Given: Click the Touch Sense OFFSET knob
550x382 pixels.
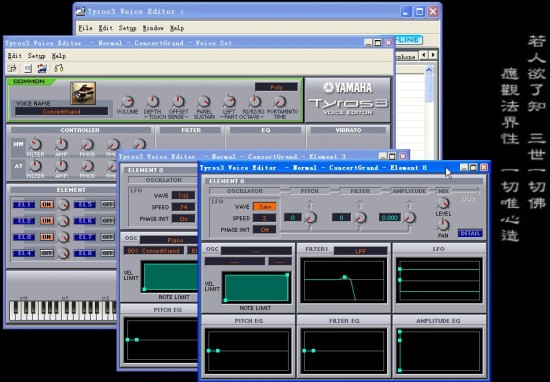Looking at the screenshot, I should [178, 102].
